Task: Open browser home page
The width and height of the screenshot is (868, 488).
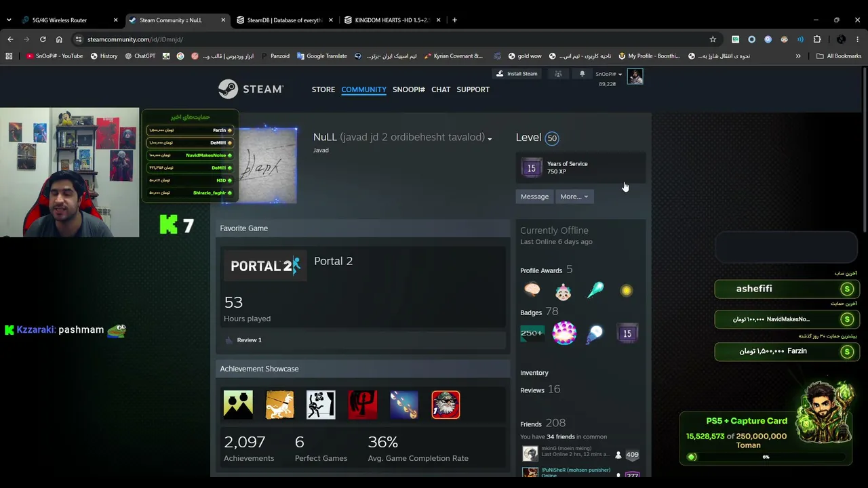Action: click(59, 39)
